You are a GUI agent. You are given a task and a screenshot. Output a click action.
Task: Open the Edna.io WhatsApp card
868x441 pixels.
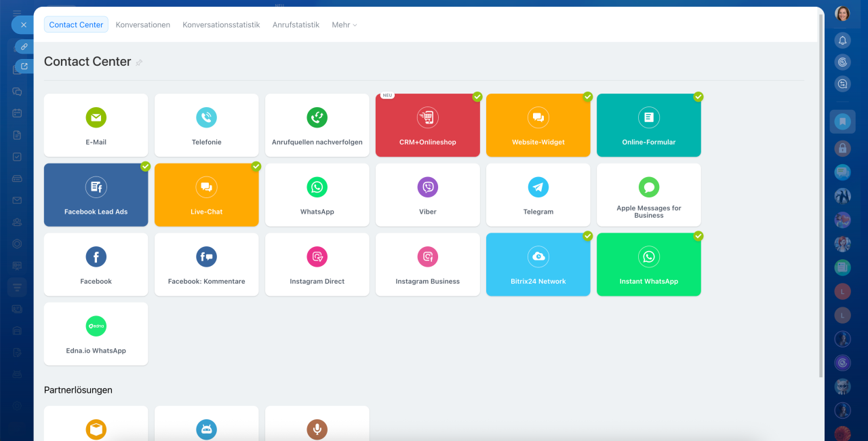click(x=96, y=334)
